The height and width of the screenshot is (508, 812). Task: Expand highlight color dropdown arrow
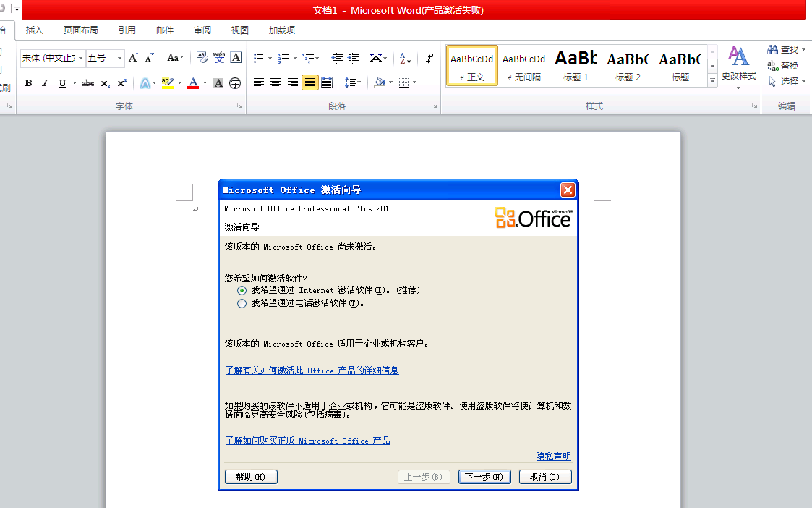[x=180, y=83]
